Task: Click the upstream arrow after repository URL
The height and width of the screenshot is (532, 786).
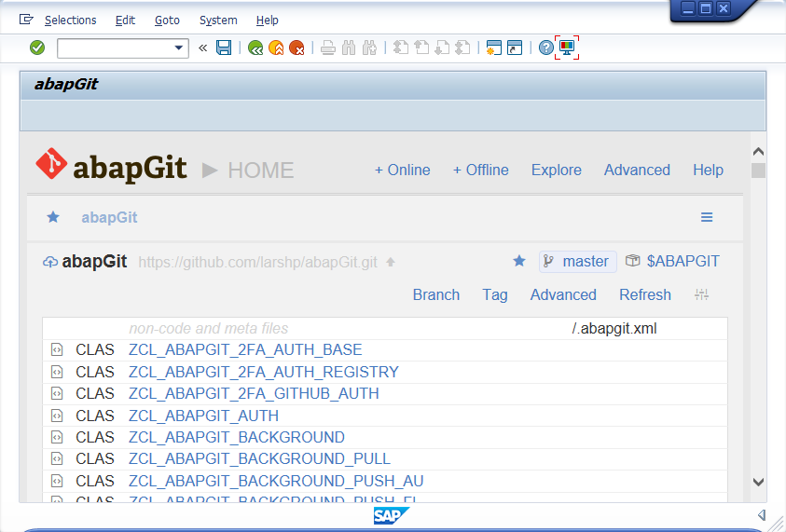Action: (x=391, y=262)
